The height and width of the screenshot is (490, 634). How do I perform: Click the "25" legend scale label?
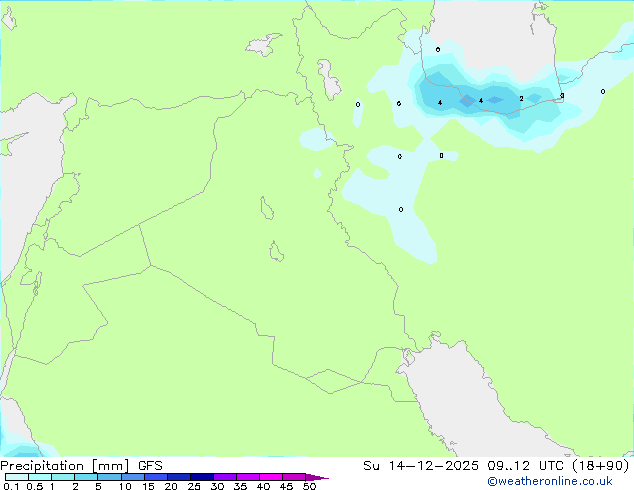coord(194,486)
